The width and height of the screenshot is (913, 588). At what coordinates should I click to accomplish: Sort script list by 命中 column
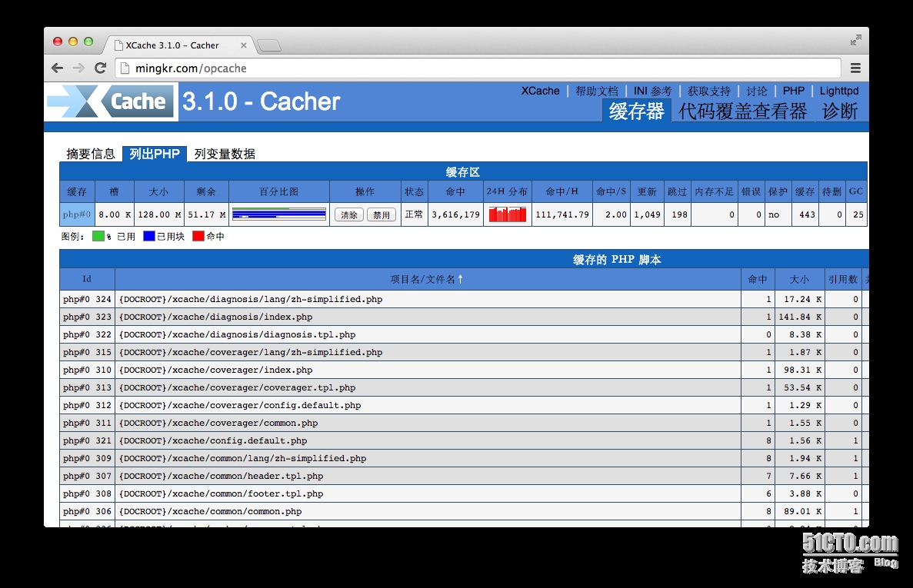[758, 279]
